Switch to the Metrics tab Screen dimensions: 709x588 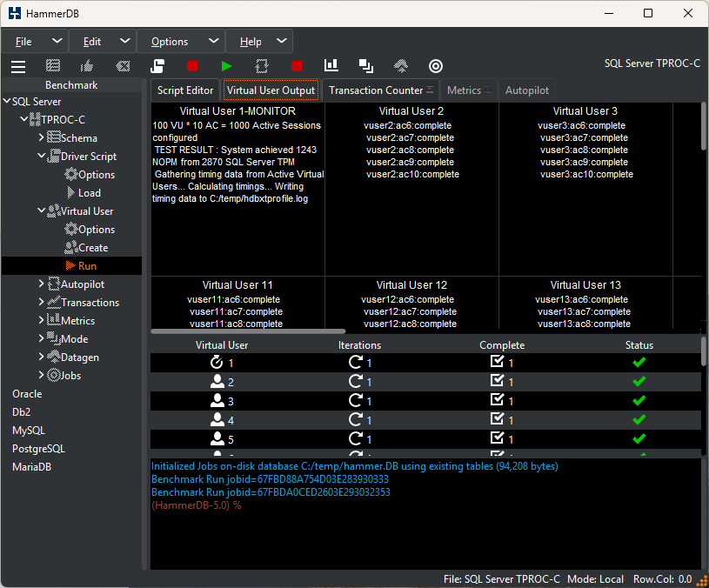(469, 90)
